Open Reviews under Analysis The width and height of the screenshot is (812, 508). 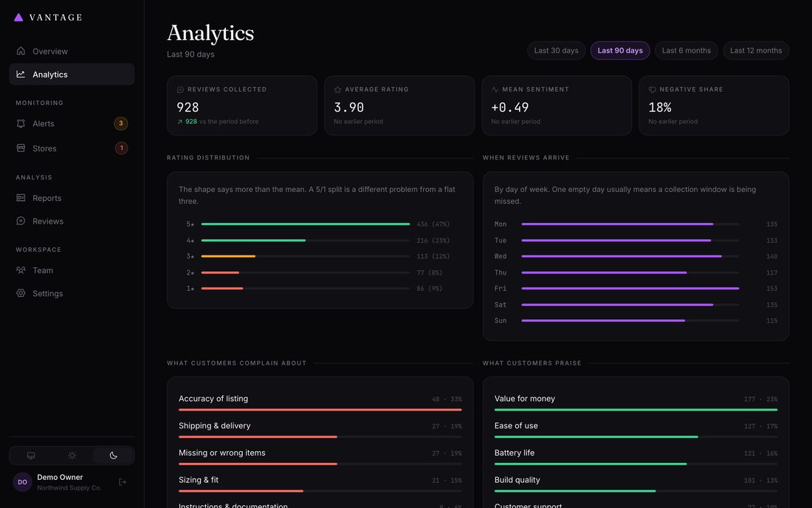[x=72, y=221]
